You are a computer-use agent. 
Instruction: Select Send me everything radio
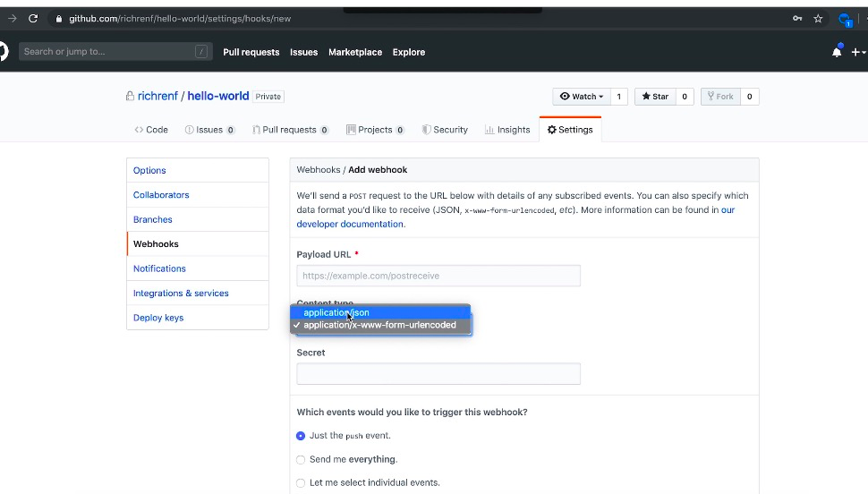[301, 460]
